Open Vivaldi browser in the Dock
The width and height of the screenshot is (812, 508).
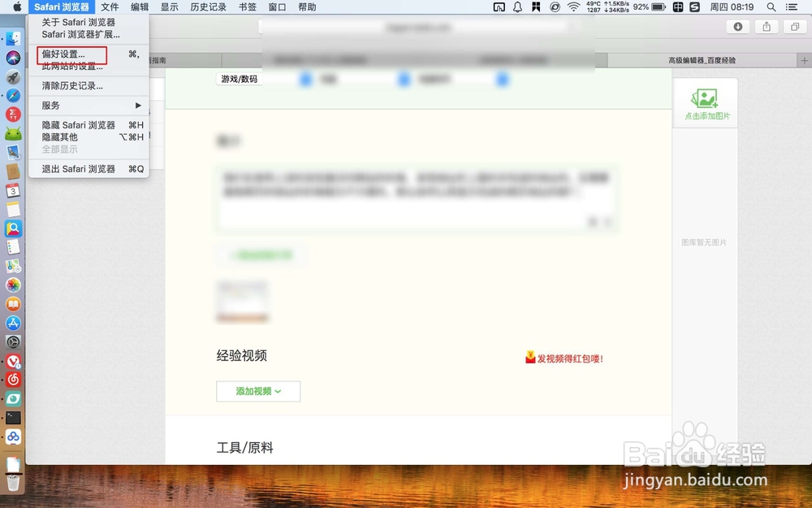click(14, 361)
